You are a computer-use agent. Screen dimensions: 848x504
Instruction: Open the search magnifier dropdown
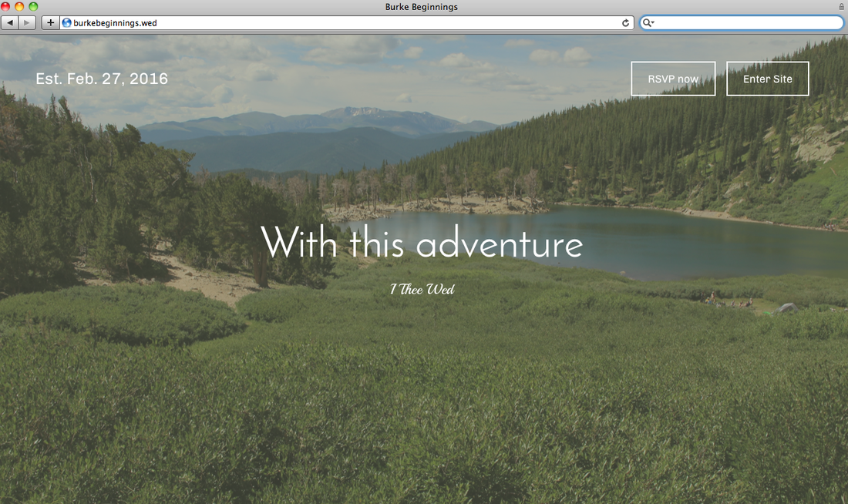pyautogui.click(x=648, y=22)
